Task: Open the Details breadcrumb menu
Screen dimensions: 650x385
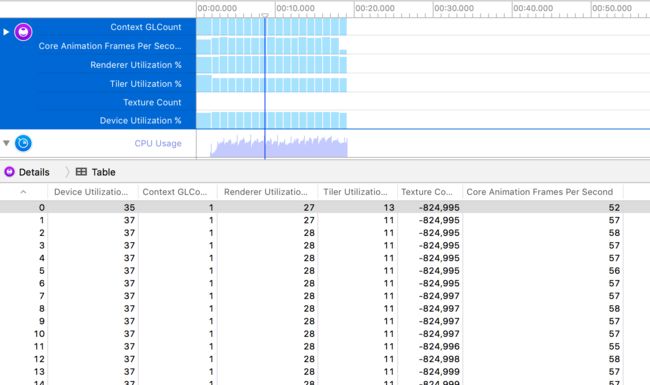Action: click(x=34, y=172)
